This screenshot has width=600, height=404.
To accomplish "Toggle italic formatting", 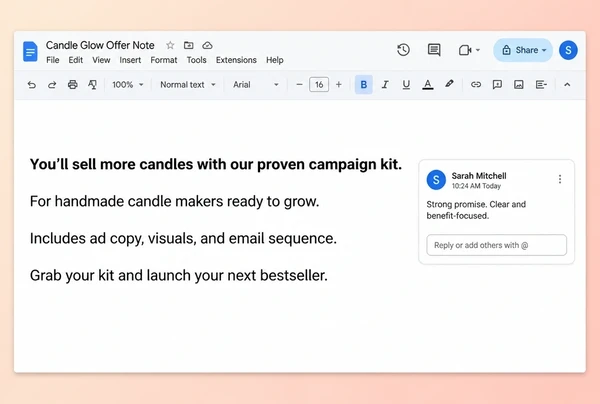I will coord(385,85).
